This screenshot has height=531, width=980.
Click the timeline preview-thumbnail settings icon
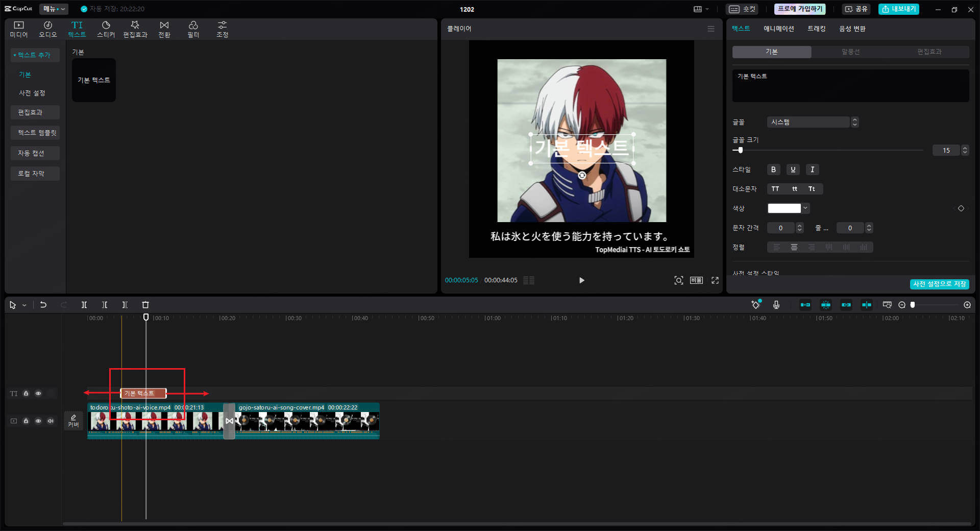point(887,305)
